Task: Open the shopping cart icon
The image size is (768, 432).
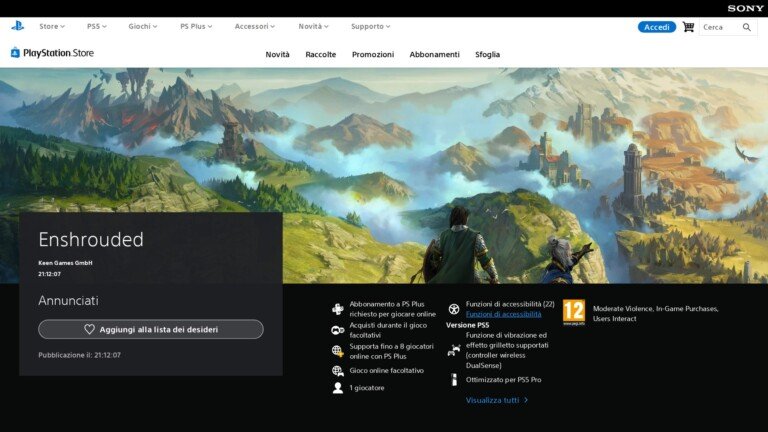Action: 688,27
